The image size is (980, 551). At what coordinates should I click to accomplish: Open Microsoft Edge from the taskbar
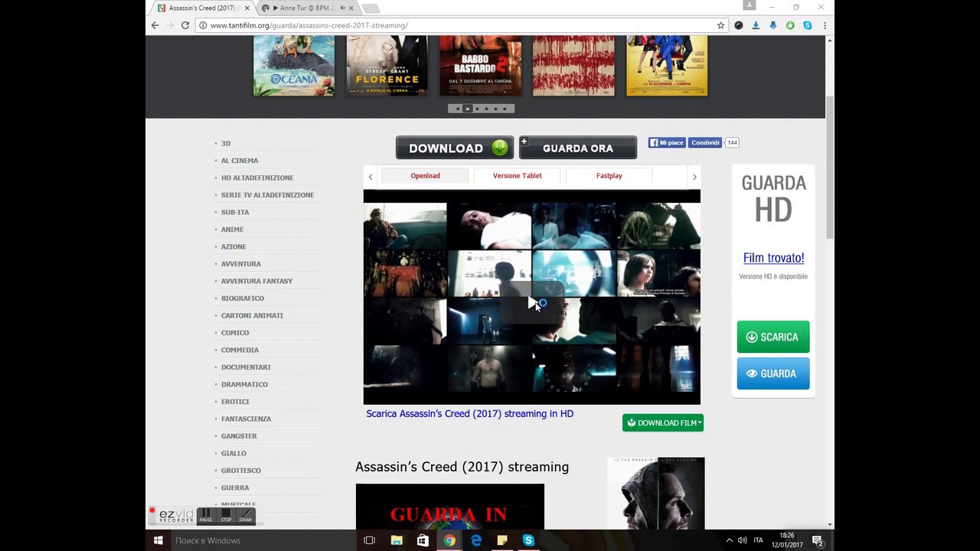click(475, 540)
